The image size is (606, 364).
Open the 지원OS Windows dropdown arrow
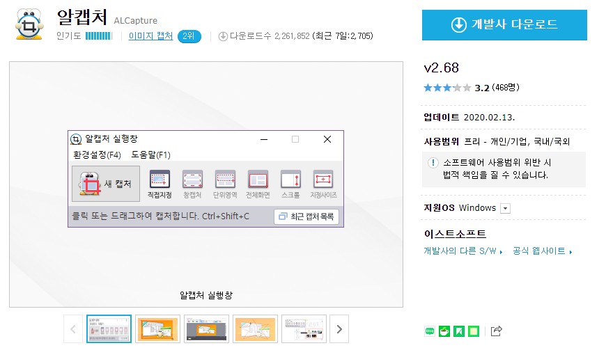tap(505, 208)
